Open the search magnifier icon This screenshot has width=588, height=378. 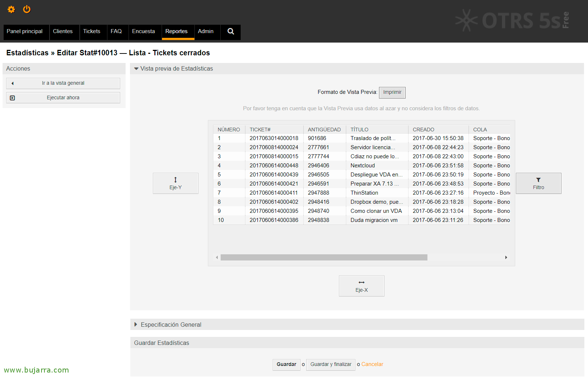[x=230, y=31]
